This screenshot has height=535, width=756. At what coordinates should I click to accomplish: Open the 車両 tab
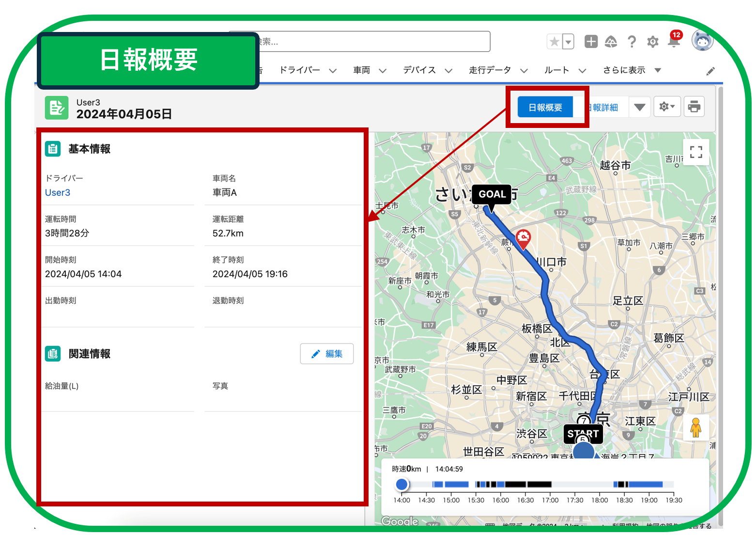point(362,70)
